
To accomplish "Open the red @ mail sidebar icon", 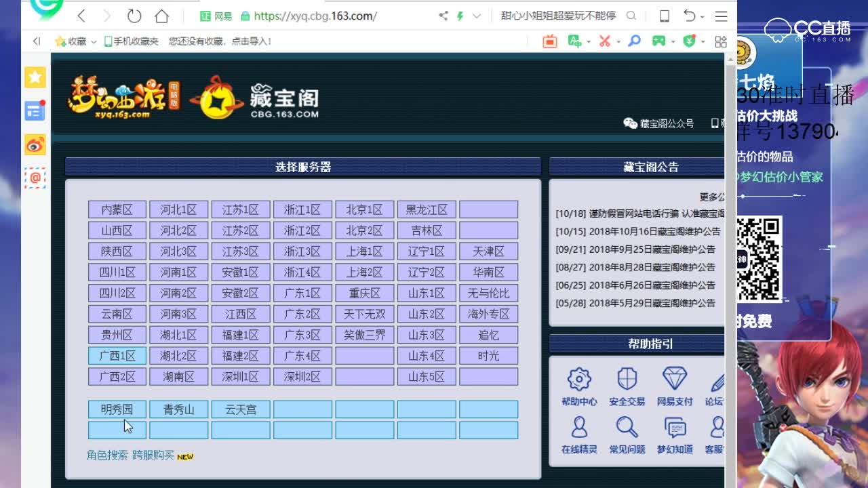I will point(35,178).
